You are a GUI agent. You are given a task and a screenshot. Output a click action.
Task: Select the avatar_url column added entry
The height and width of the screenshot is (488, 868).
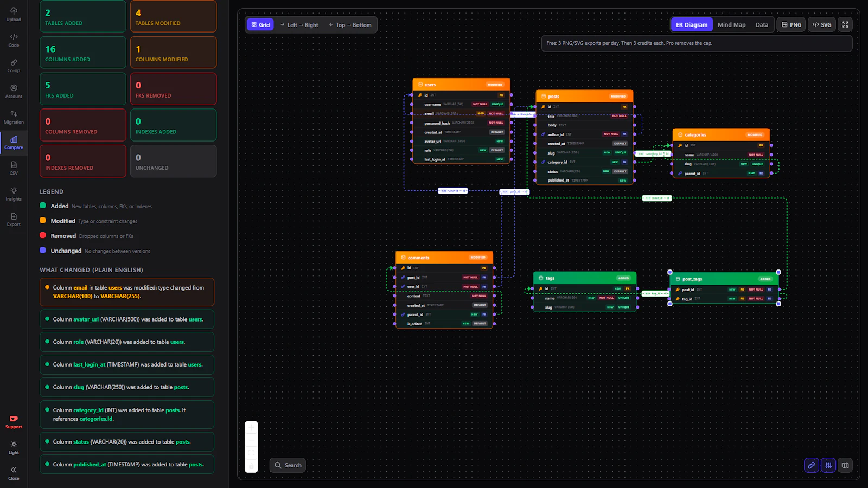point(127,319)
